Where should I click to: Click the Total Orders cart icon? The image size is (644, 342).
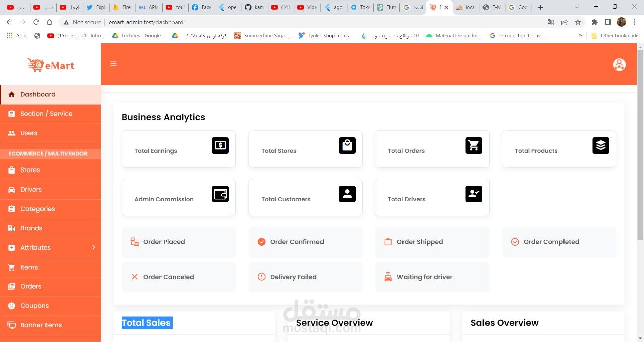(474, 145)
